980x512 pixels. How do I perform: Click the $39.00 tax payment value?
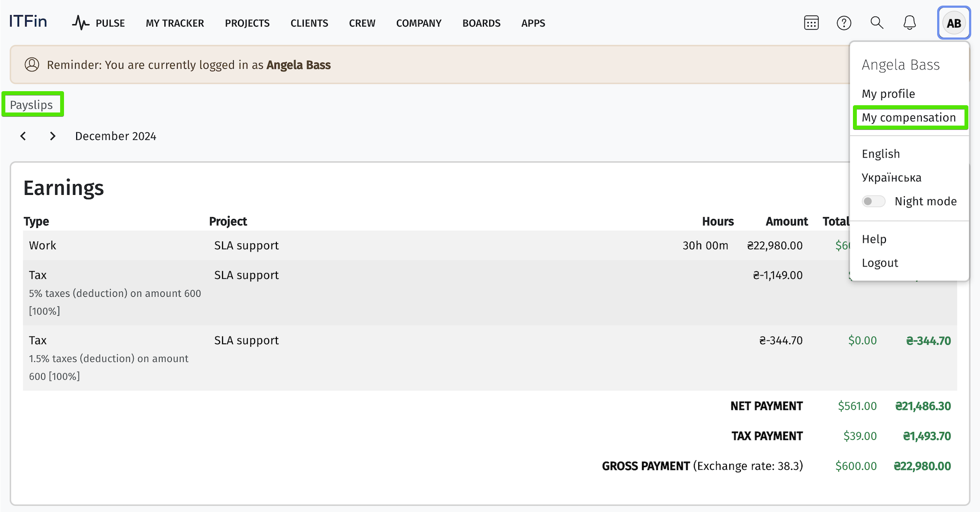pyautogui.click(x=860, y=436)
